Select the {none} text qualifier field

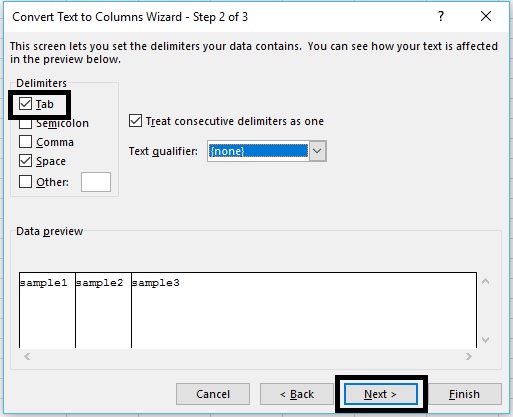(258, 151)
